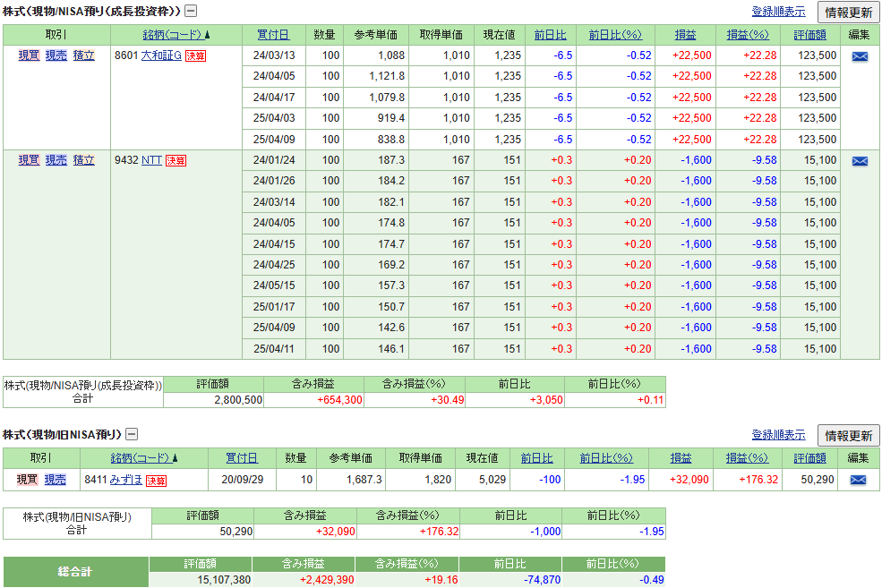The width and height of the screenshot is (882, 588).
Task: Select the 25/04/11 purchase date cell
Action: [274, 348]
